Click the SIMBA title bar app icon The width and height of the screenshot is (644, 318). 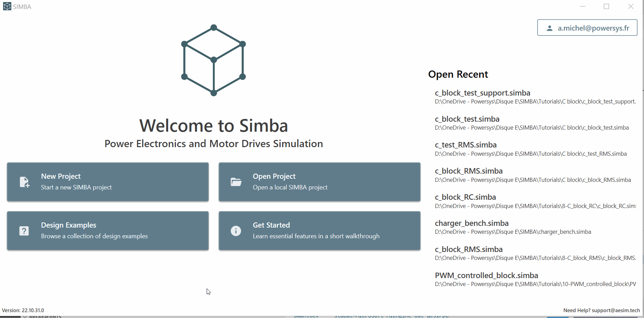7,7
